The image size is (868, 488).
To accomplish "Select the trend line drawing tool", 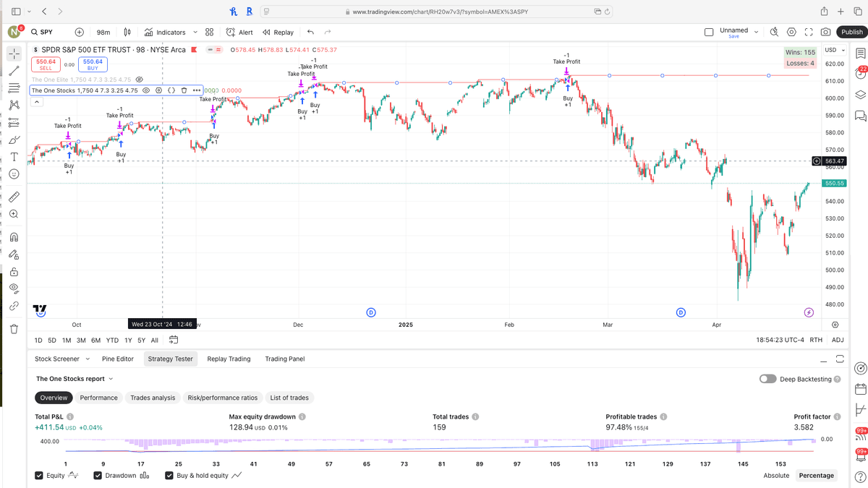I will tap(14, 71).
